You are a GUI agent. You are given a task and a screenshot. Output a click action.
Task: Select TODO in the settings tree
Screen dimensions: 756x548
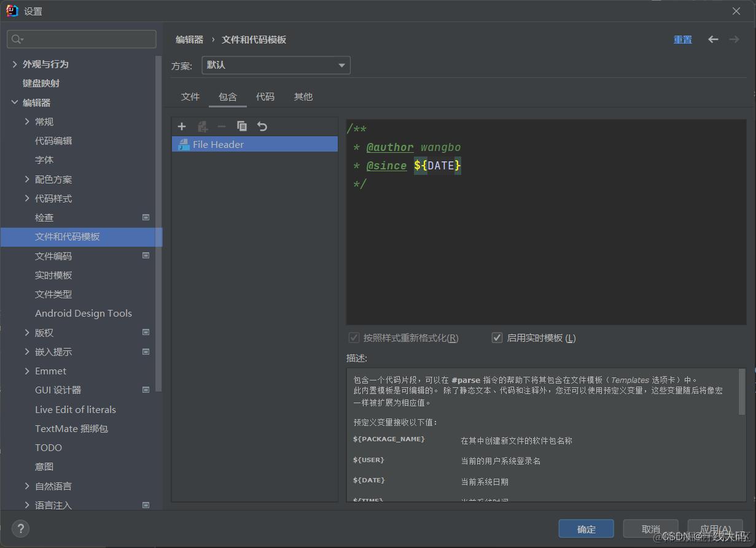pyautogui.click(x=49, y=447)
